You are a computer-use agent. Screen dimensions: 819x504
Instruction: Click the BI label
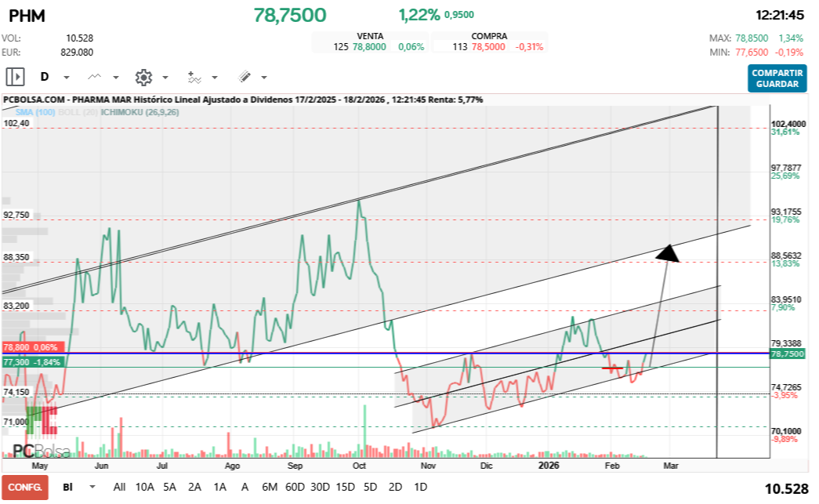(x=68, y=487)
